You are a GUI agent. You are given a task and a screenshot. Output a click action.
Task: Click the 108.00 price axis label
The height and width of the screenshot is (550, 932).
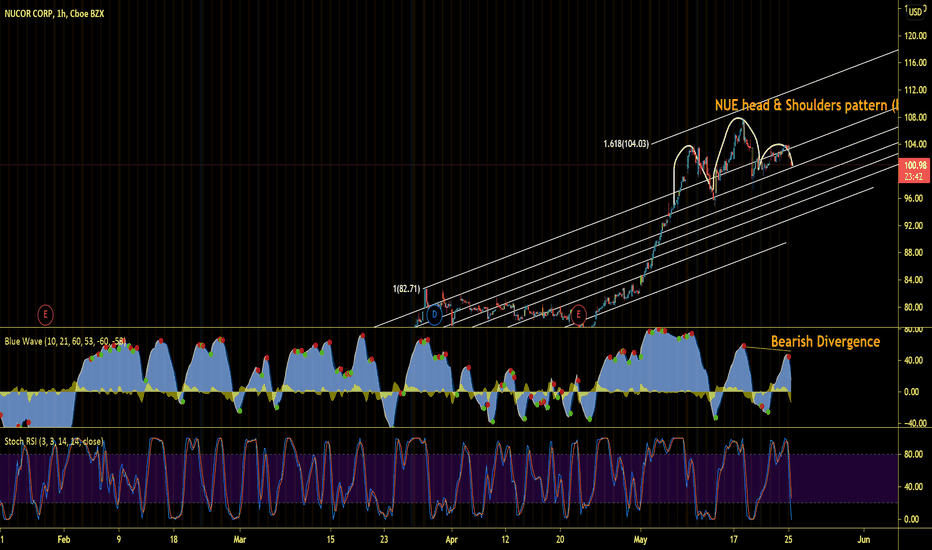(x=915, y=117)
